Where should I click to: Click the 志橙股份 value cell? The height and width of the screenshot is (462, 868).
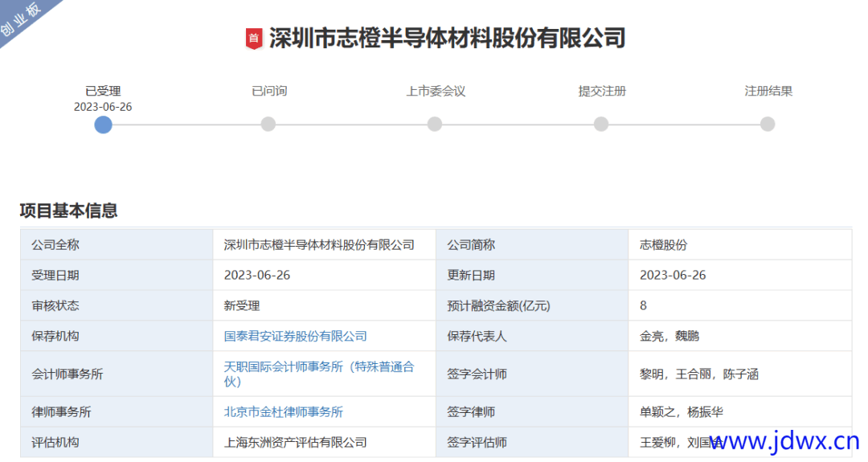pos(740,244)
